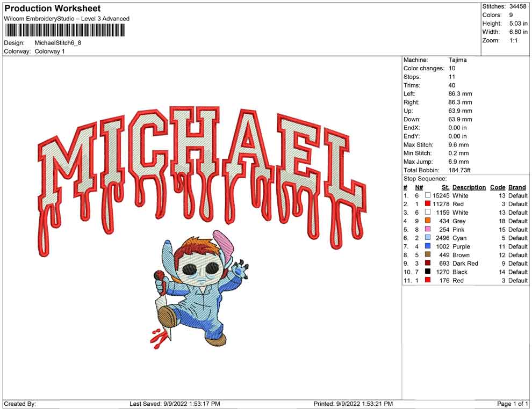This screenshot has height=409, width=532.
Task: Click the Purple color swatch
Action: [x=428, y=246]
